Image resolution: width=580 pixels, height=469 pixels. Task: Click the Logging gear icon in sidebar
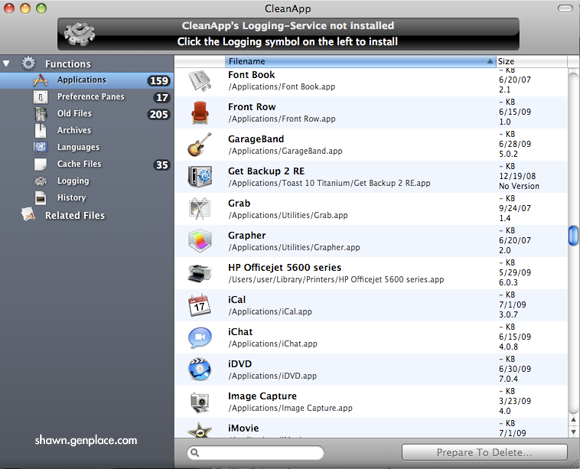click(x=40, y=181)
